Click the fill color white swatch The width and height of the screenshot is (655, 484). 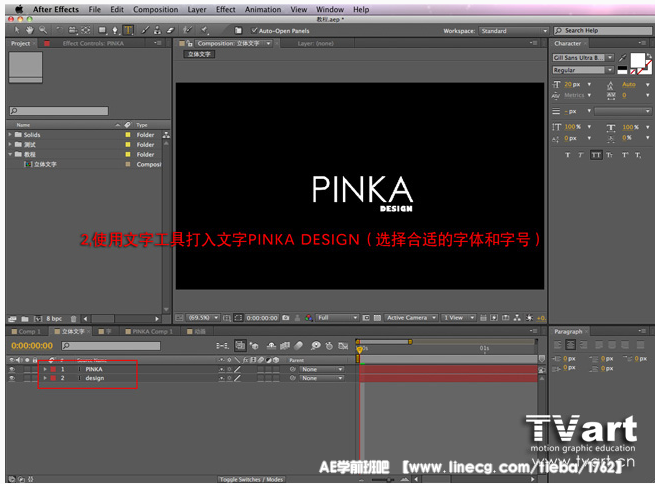pos(637,60)
